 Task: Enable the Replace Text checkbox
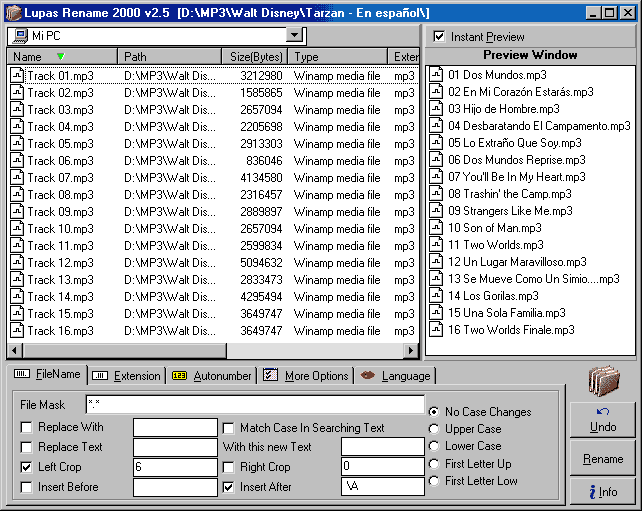pos(26,447)
